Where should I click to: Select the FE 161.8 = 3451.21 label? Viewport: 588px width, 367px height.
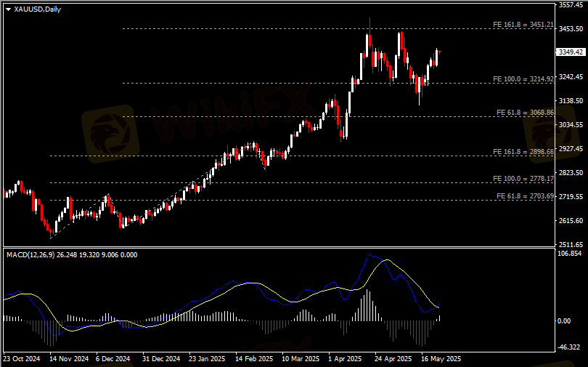click(x=523, y=25)
